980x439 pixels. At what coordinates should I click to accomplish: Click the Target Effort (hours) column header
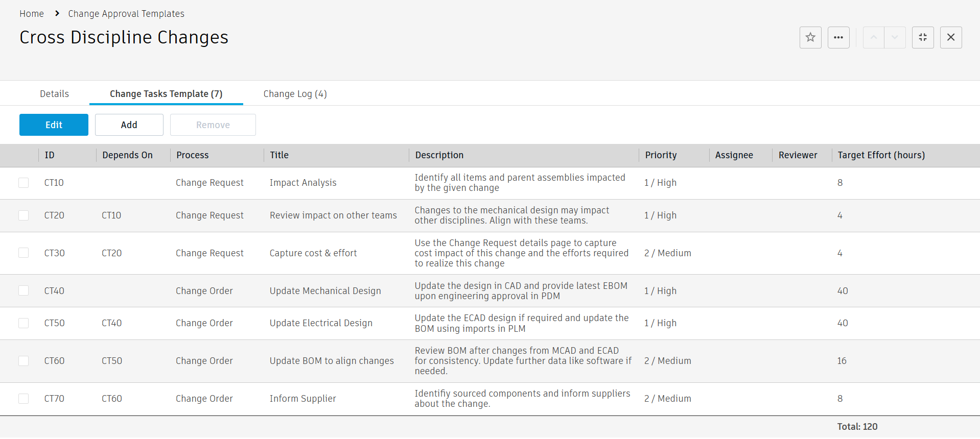click(881, 155)
